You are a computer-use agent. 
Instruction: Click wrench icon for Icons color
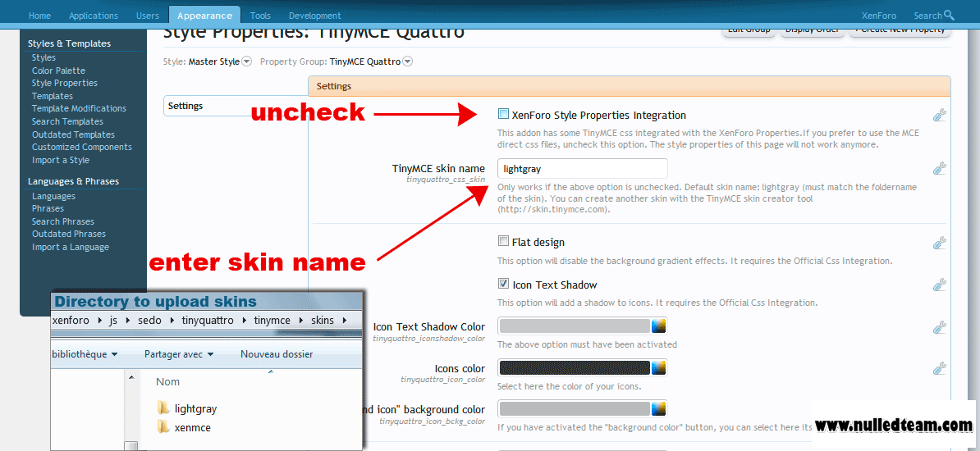pos(940,368)
